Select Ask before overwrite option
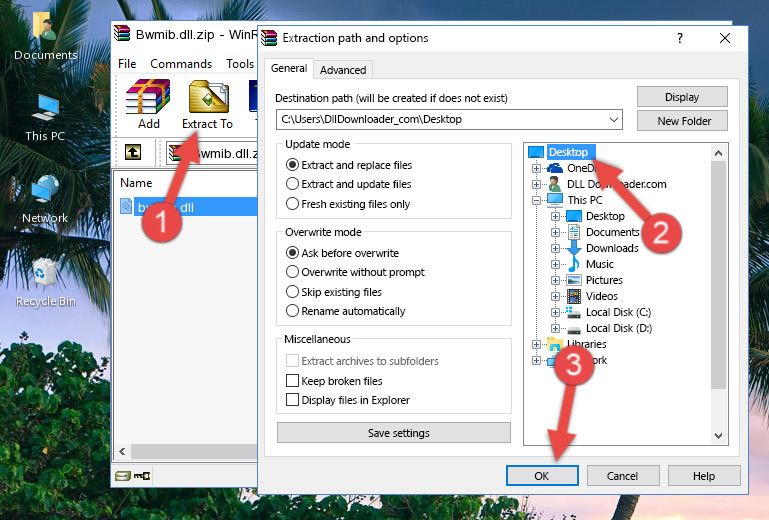The width and height of the screenshot is (769, 520). (x=292, y=253)
